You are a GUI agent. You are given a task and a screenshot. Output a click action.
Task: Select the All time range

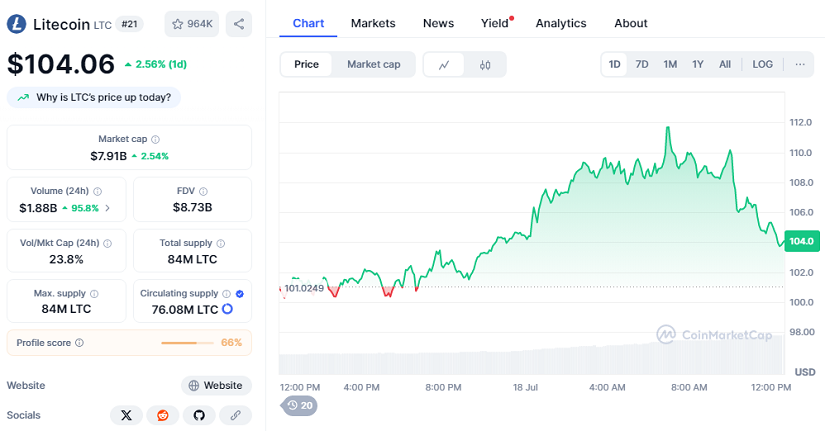(725, 64)
